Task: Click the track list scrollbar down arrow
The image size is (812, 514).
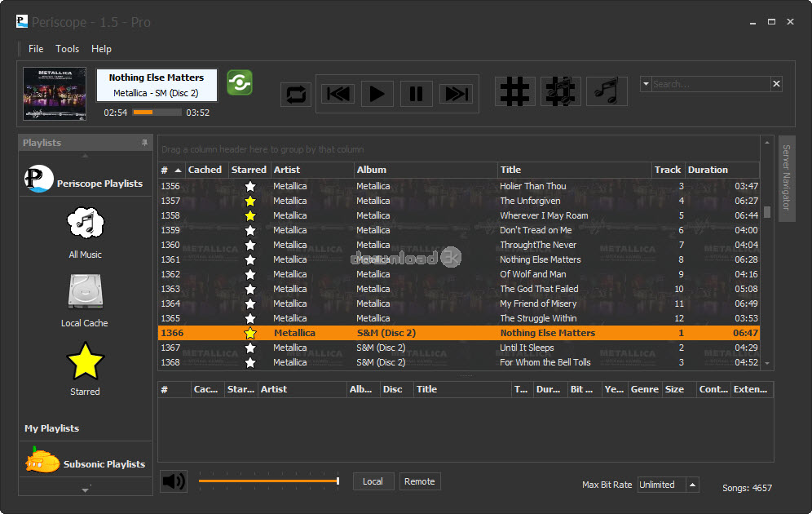Action: pyautogui.click(x=767, y=364)
